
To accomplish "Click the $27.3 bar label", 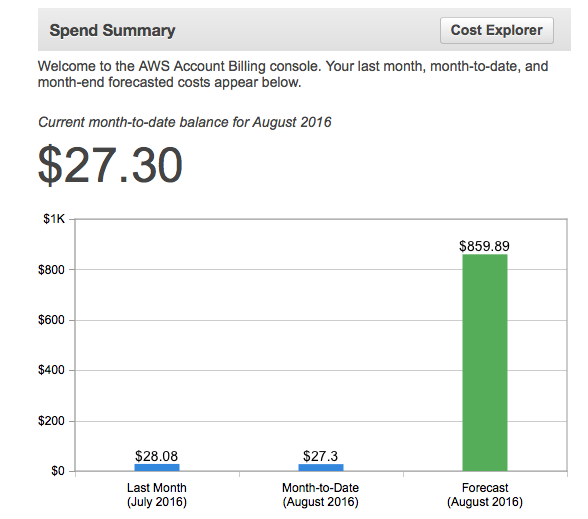I will click(320, 456).
